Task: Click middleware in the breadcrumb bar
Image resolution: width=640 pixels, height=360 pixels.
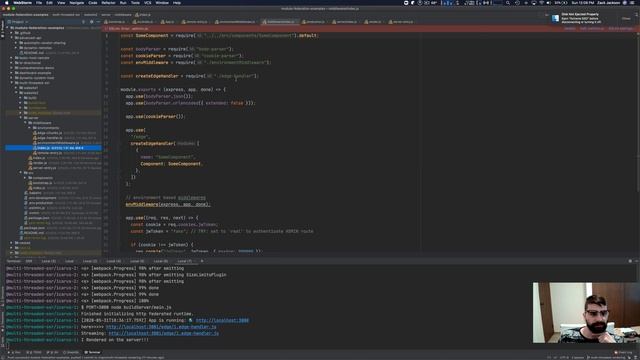Action: coord(122,15)
